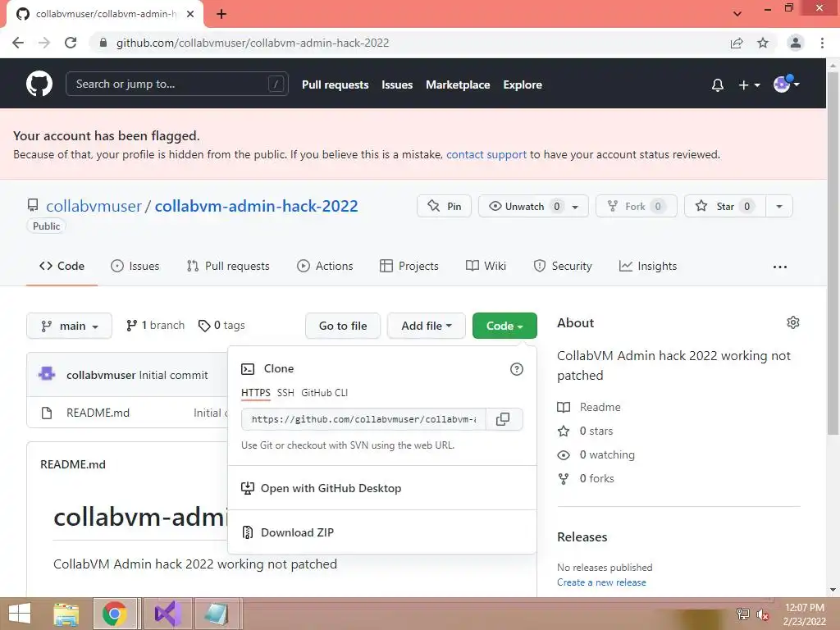Open the Chrome three-dot menu

tap(822, 43)
